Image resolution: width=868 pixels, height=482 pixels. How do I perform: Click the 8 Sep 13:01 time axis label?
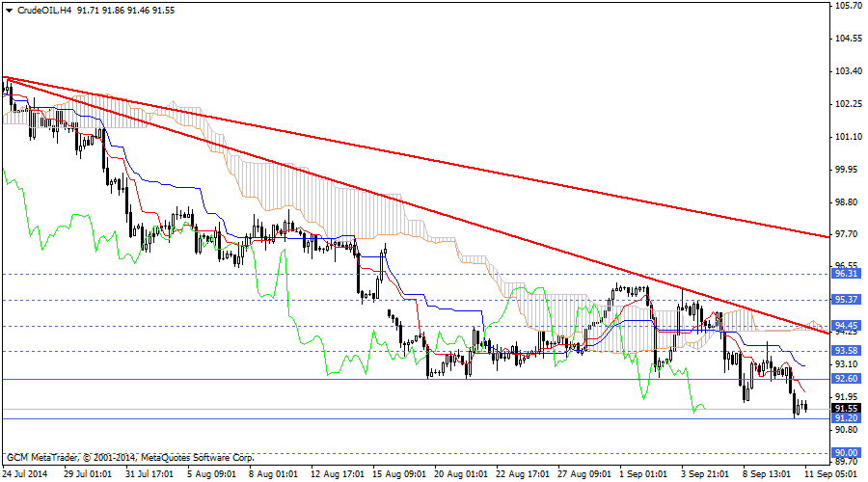click(768, 474)
